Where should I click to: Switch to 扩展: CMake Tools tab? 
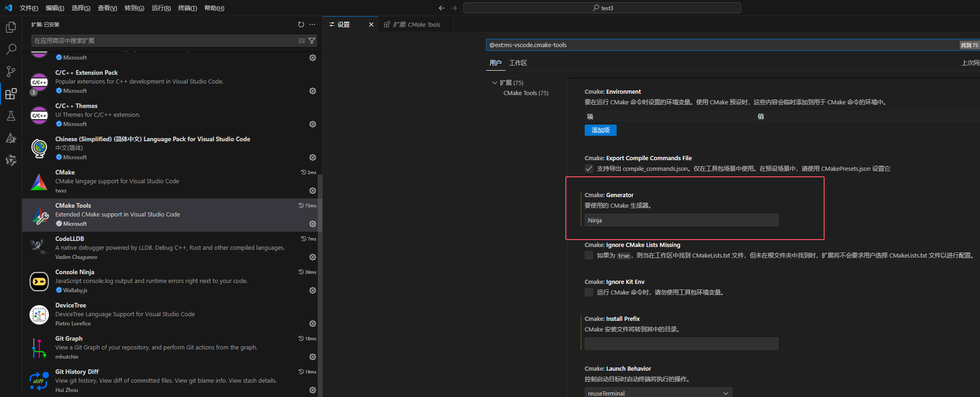click(x=416, y=24)
